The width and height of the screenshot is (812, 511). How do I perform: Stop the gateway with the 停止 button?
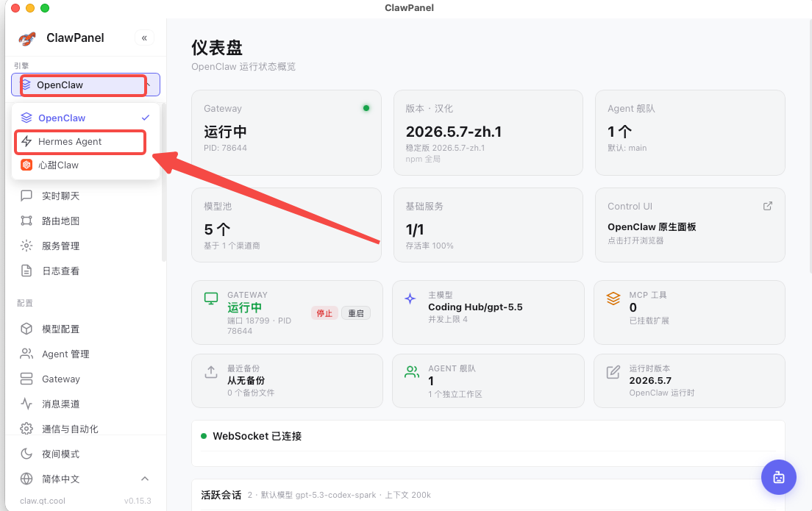click(324, 313)
